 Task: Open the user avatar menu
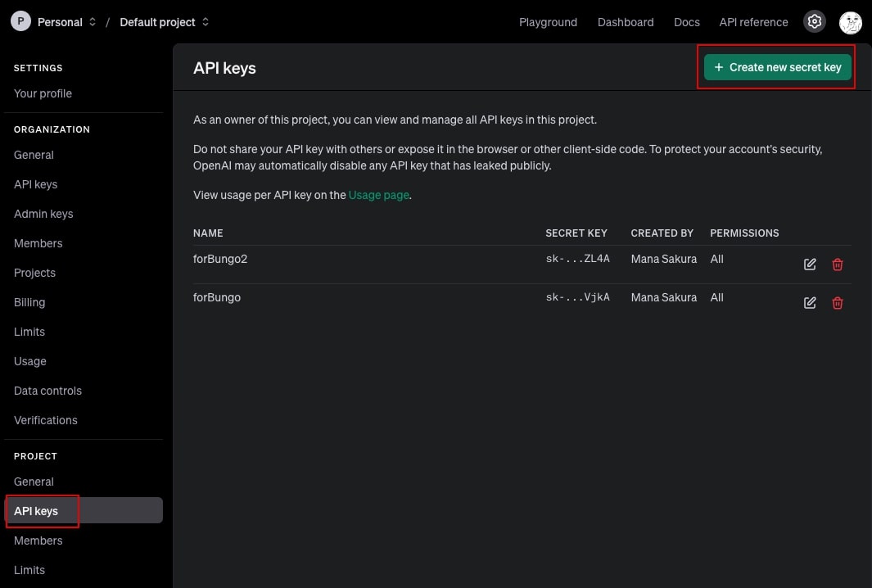[851, 22]
